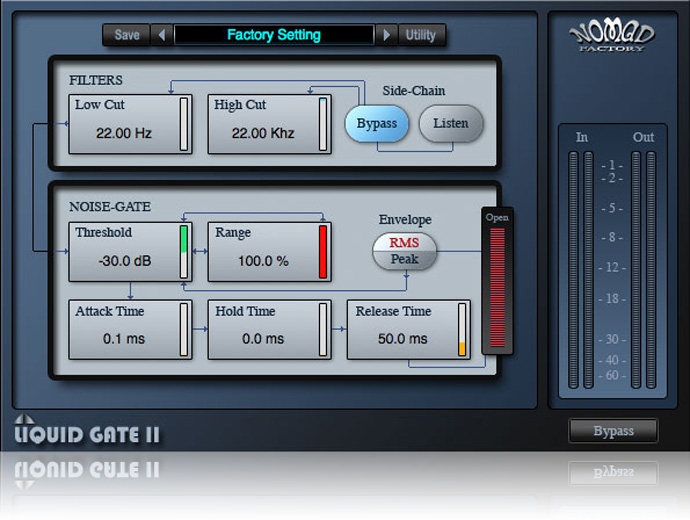Click the In level meter
Viewport: 690px width, 520px height.
point(581,270)
